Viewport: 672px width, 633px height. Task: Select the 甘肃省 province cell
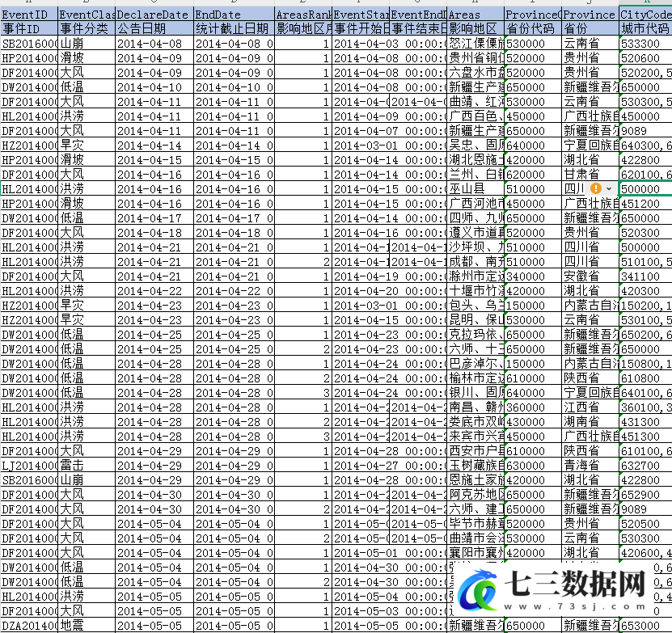pos(590,175)
